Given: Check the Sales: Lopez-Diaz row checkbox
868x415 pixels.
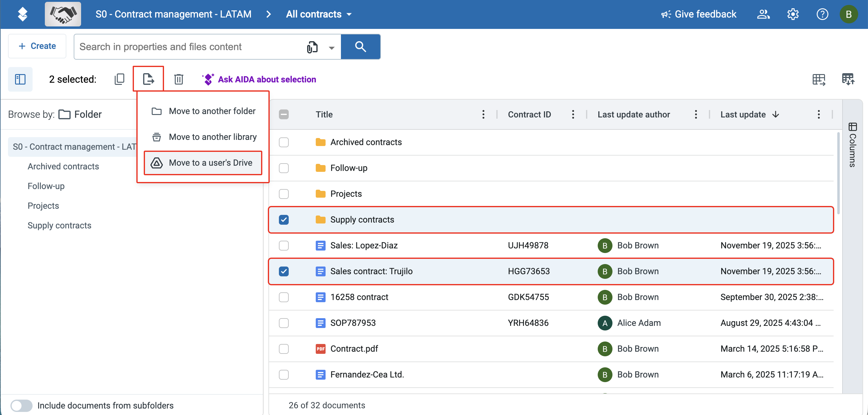Looking at the screenshot, I should coord(284,245).
